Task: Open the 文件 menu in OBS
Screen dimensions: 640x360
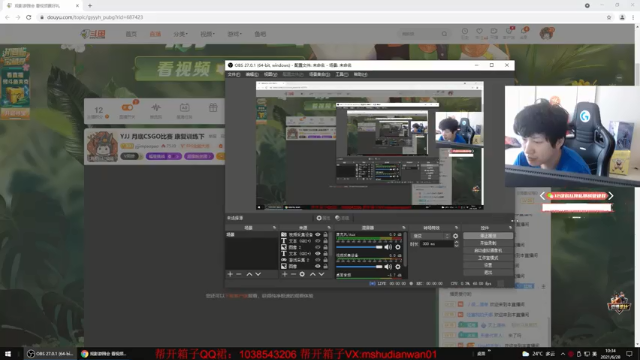Action: tap(233, 74)
